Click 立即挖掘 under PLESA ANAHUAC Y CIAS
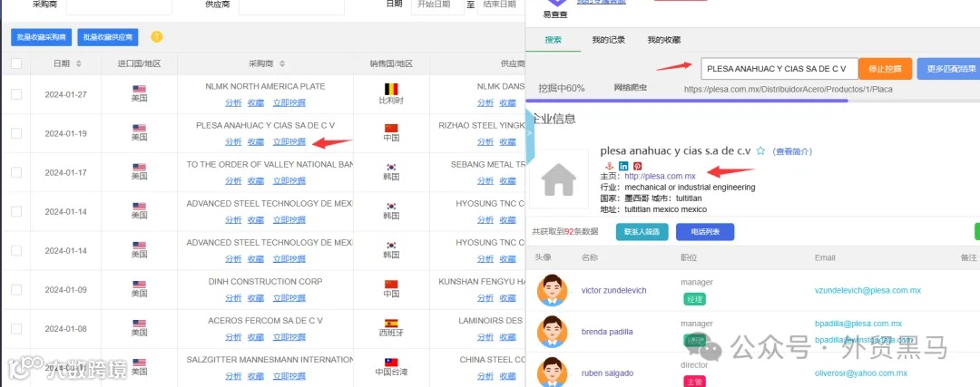The width and height of the screenshot is (980, 387). (289, 141)
